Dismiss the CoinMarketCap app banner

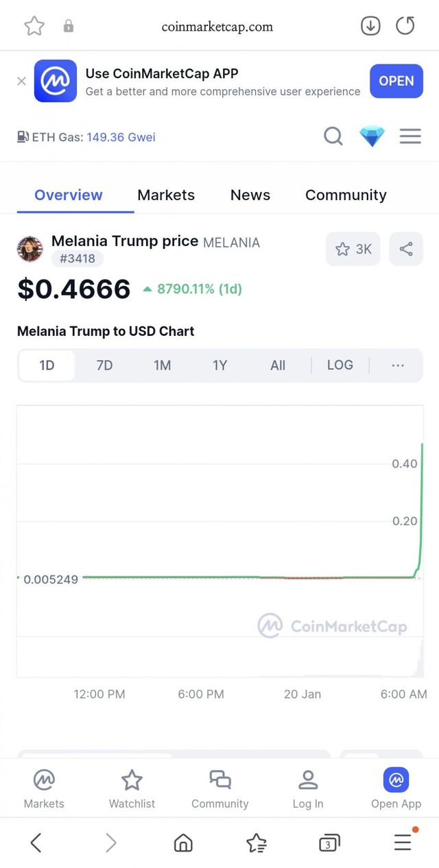[21, 81]
